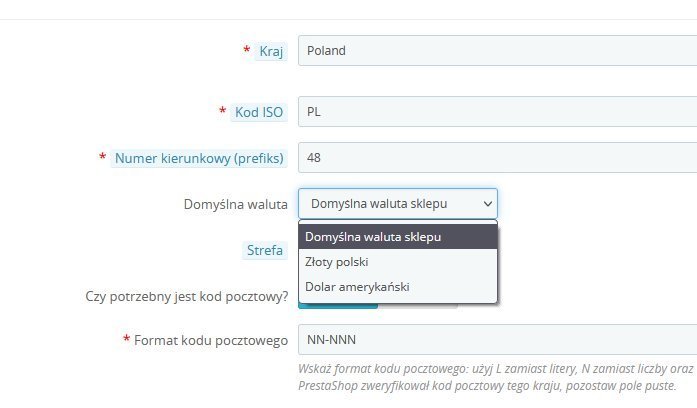Viewport: 697px width, 408px height.
Task: Click the red asterisk beside Kraj
Action: (x=246, y=50)
